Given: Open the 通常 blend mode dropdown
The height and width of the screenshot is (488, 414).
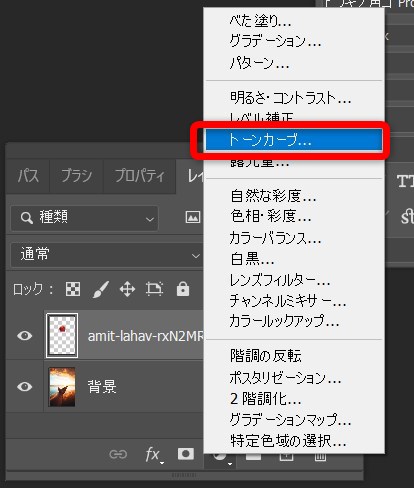Looking at the screenshot, I should click(107, 255).
